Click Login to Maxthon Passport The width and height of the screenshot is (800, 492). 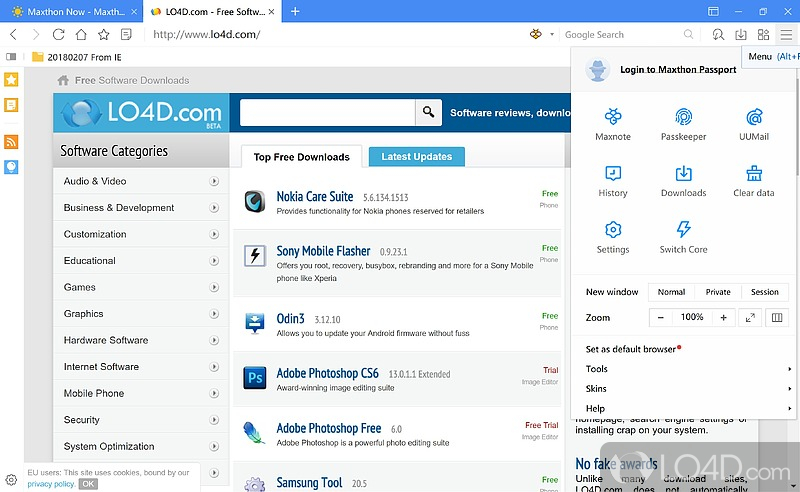tap(678, 69)
